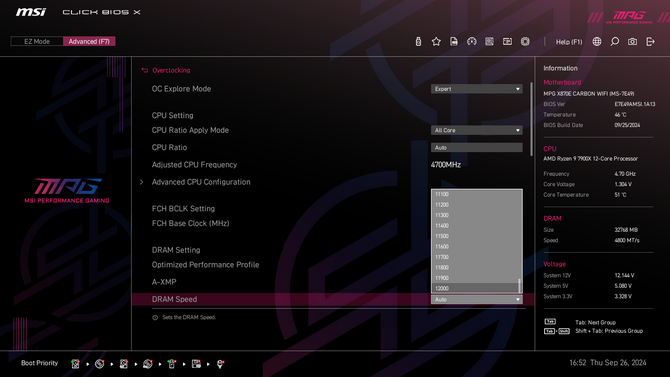Select the Adjusted CPU Frequency row
The height and width of the screenshot is (377, 670).
pos(194,165)
